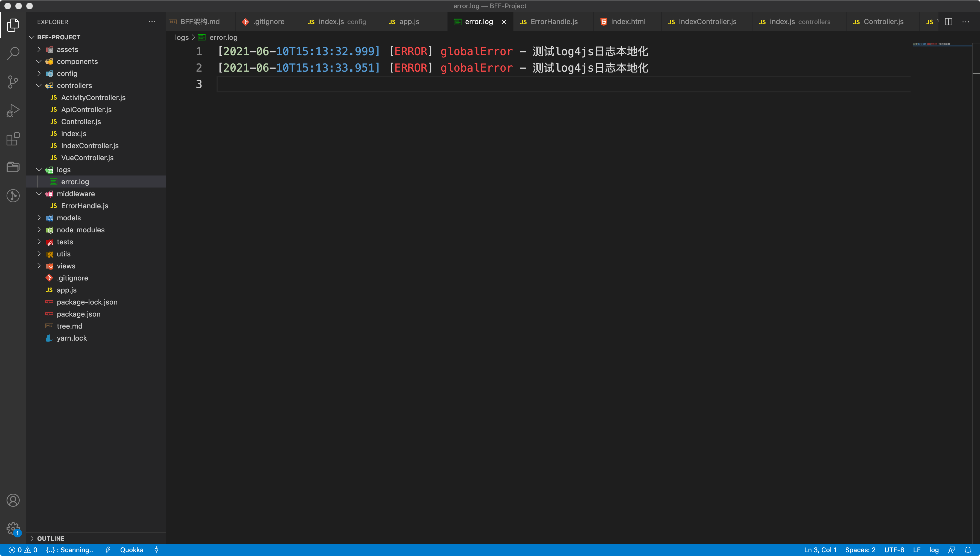Screen dimensions: 980x556
Task: Place cursor on empty line 3 in editor
Action: (x=563, y=84)
